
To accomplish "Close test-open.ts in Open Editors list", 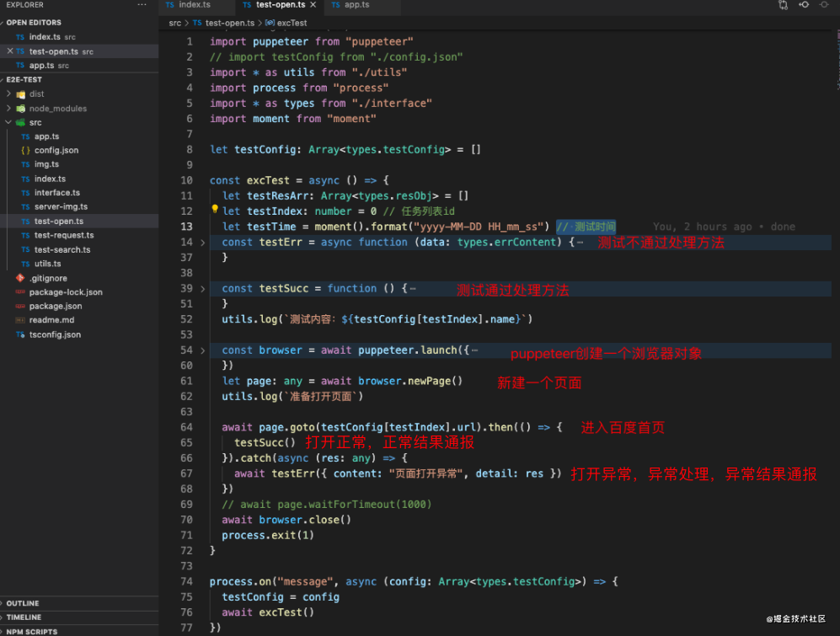I will pos(9,51).
